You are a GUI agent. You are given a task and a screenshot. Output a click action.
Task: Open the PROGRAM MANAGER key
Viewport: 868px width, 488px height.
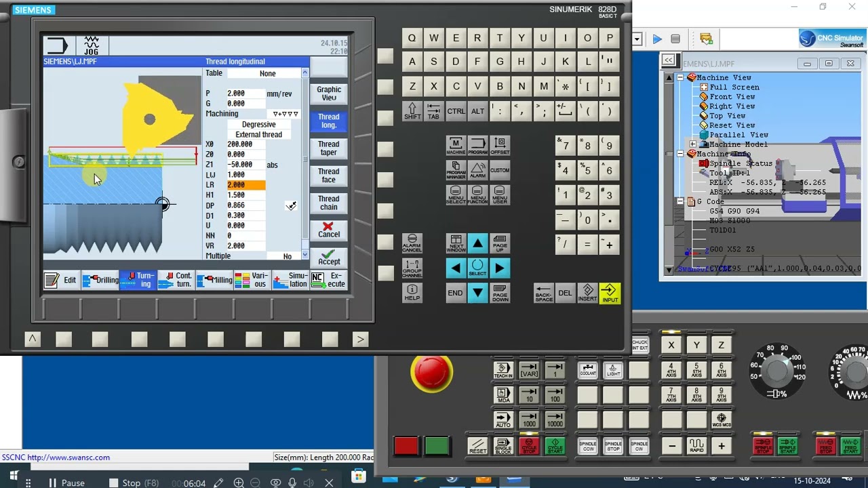[456, 170]
